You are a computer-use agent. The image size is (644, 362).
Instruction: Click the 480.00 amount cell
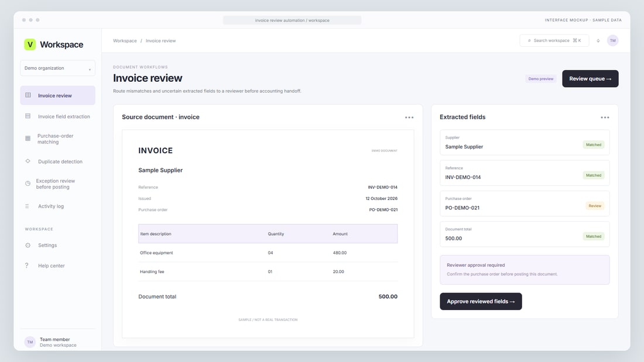click(x=340, y=253)
